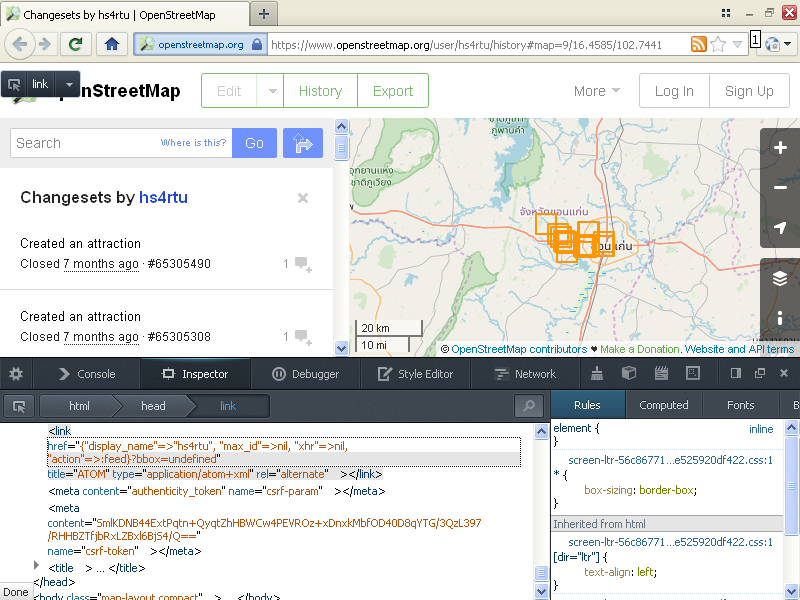Expand the title node in markup view
The width and height of the screenshot is (800, 600).
(x=36, y=565)
